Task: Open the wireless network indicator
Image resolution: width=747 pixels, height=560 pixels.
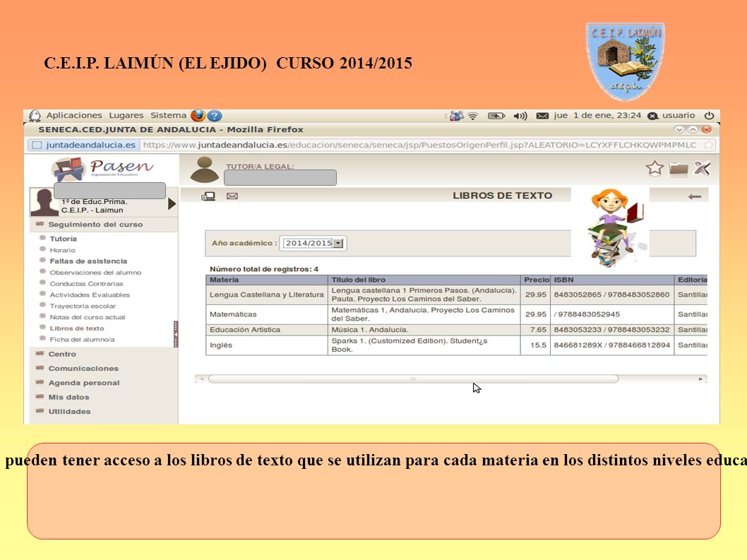Action: pyautogui.click(x=472, y=116)
